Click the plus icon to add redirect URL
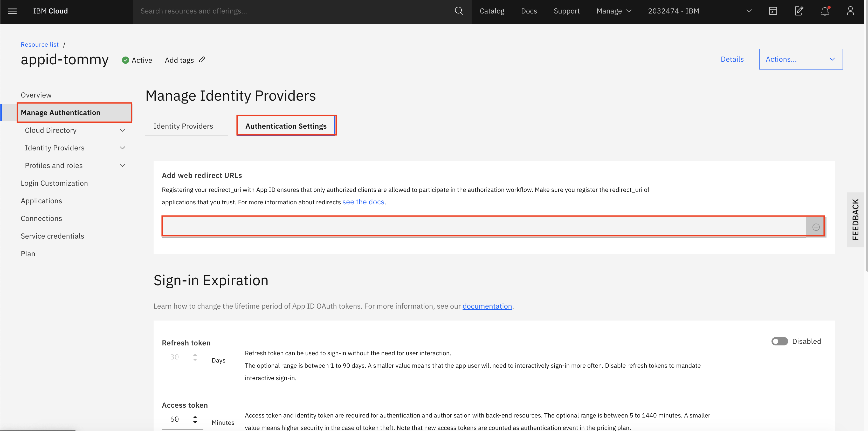 pos(816,227)
